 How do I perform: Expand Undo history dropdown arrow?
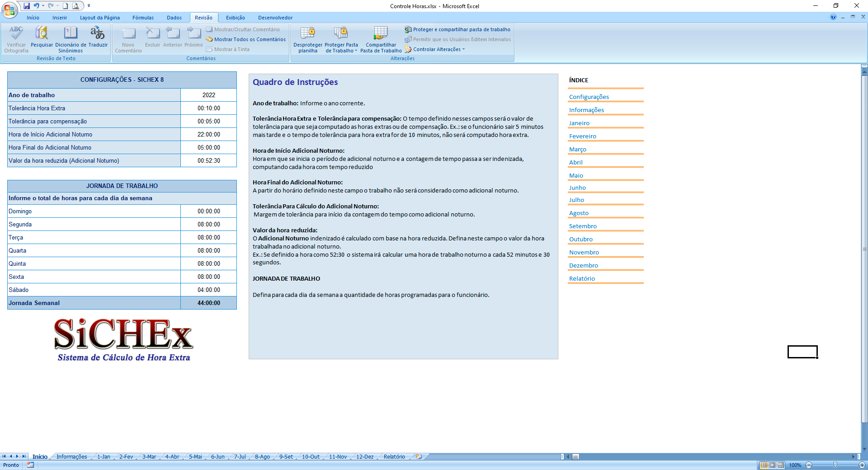[43, 6]
